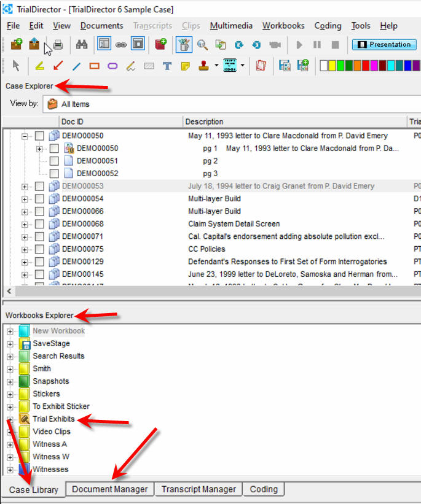Pick the cyan color swatch
This screenshot has height=504, width=421.
(x=391, y=66)
